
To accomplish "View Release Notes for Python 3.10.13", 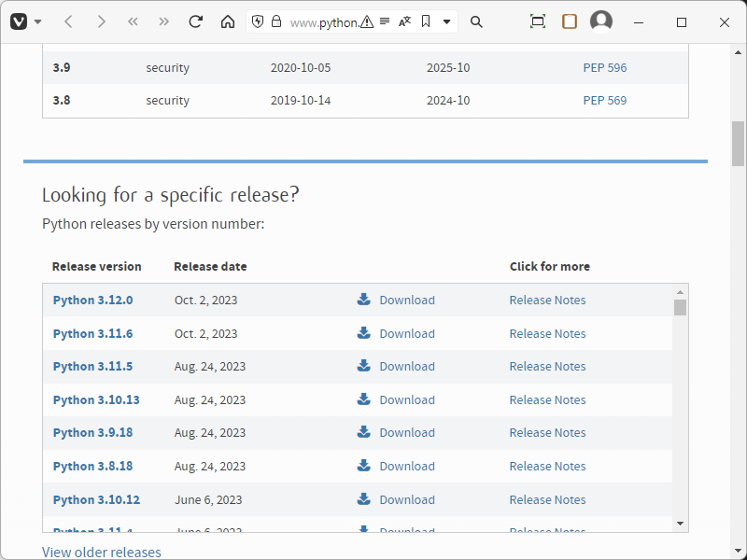I will pos(548,400).
